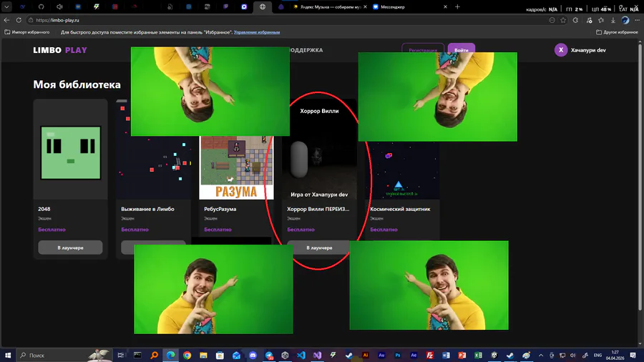644x362 pixels.
Task: Switch the ENG input language indicator
Action: tap(597, 355)
